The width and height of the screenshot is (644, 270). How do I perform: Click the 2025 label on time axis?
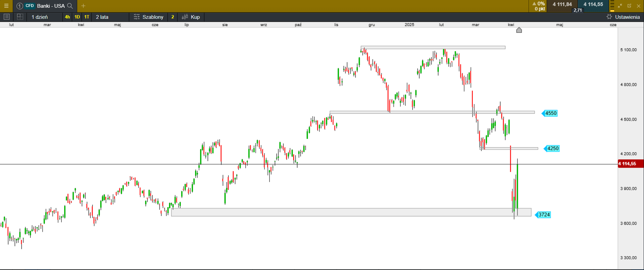409,25
